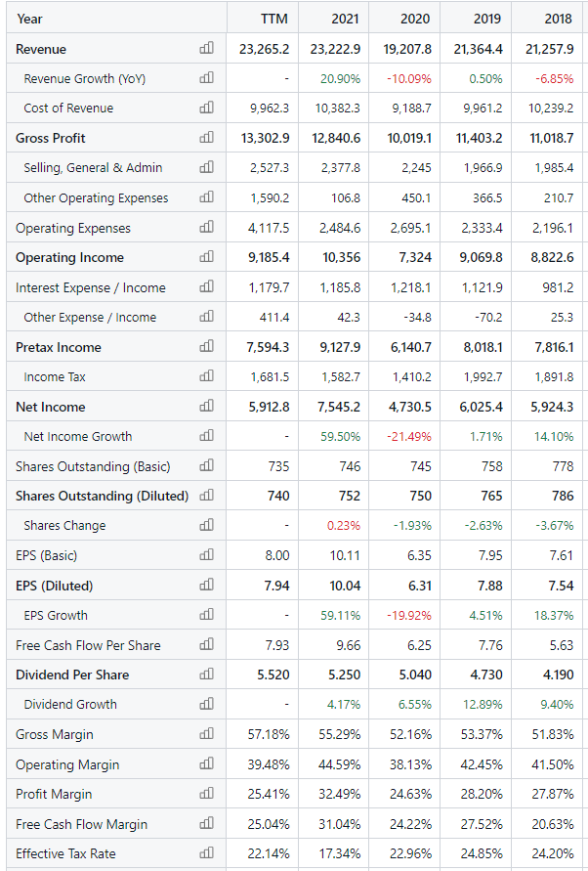Click 2018 profit margin value 27.87%
Screen dimensions: 588x871
click(553, 794)
